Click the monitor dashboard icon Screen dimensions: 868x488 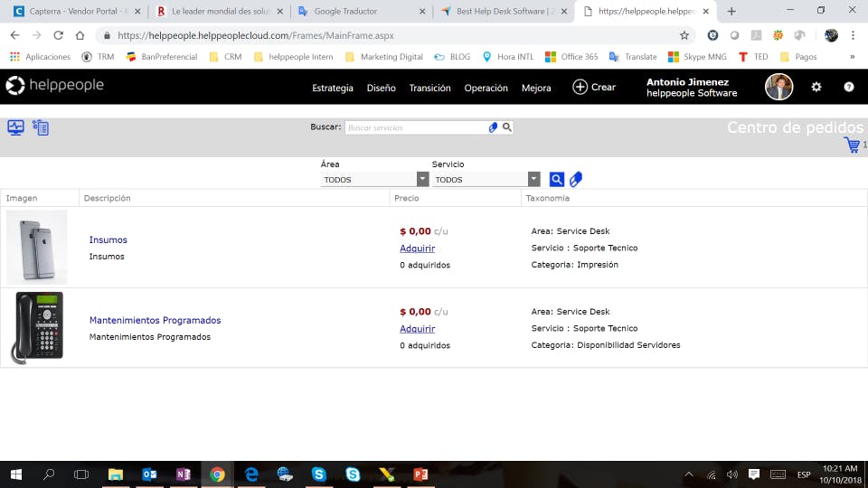pos(15,127)
